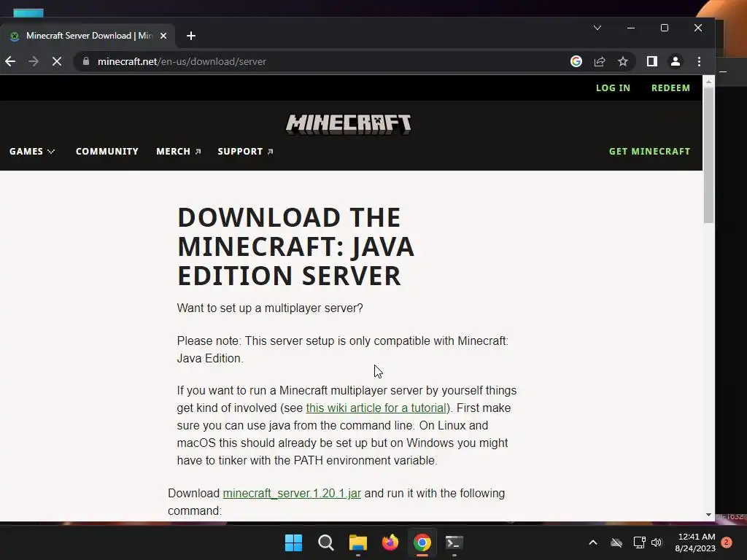Open the SUPPORT external link

(245, 152)
